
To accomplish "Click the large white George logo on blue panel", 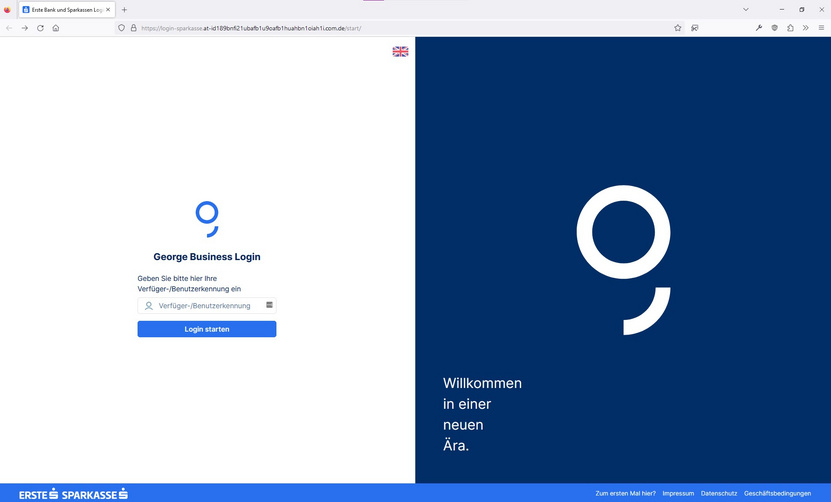I will click(624, 260).
